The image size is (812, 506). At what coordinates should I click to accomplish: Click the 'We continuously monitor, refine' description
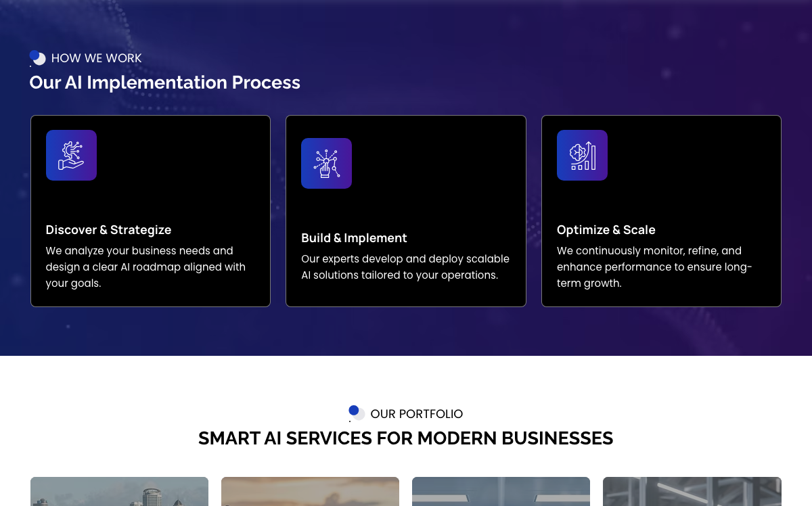pos(654,267)
